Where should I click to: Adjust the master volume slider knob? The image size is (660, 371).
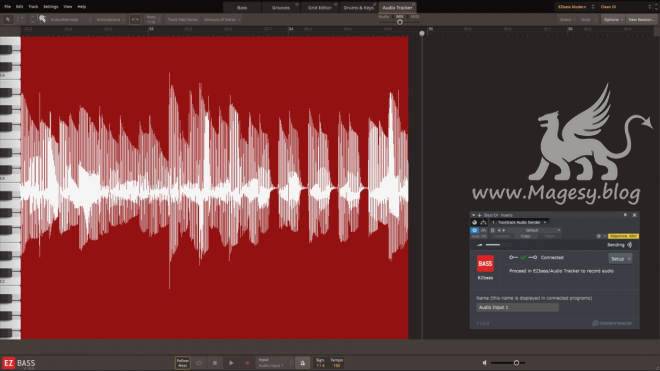tap(516, 363)
